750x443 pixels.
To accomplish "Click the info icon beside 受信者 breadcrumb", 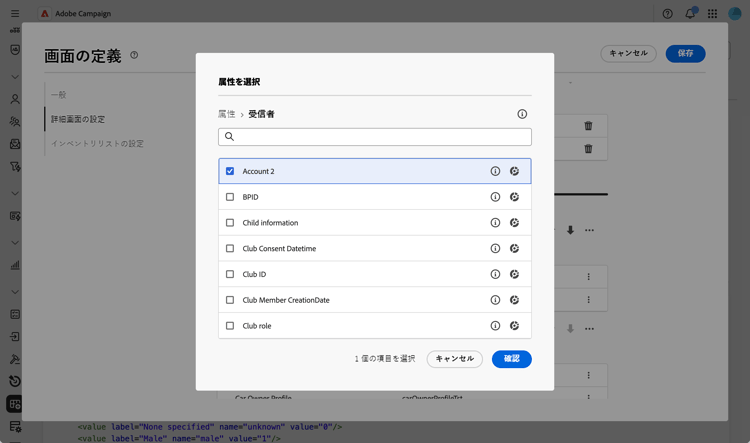I will [522, 114].
